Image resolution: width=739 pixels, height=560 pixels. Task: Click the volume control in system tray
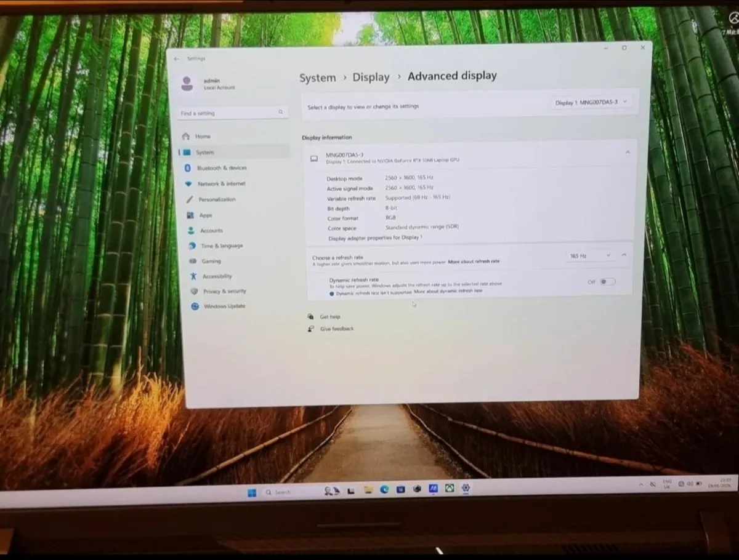tap(690, 484)
